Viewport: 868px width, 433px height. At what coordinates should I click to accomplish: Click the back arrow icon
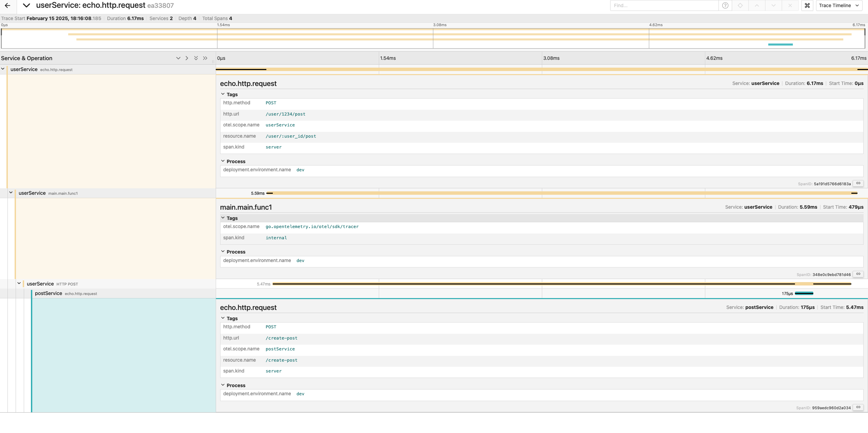7,5
